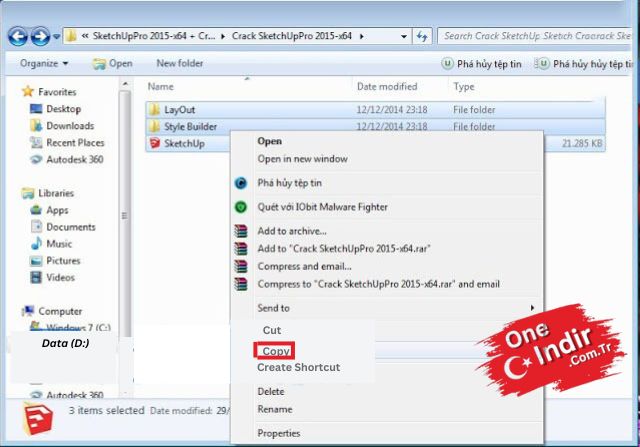Click the Open button in the toolbar
This screenshot has height=447, width=640.
[x=113, y=64]
